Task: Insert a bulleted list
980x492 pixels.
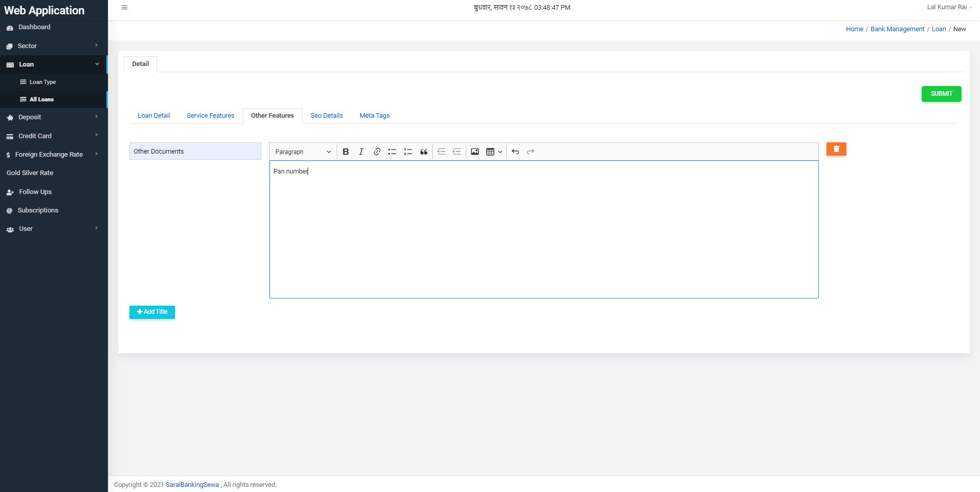Action: (x=393, y=152)
